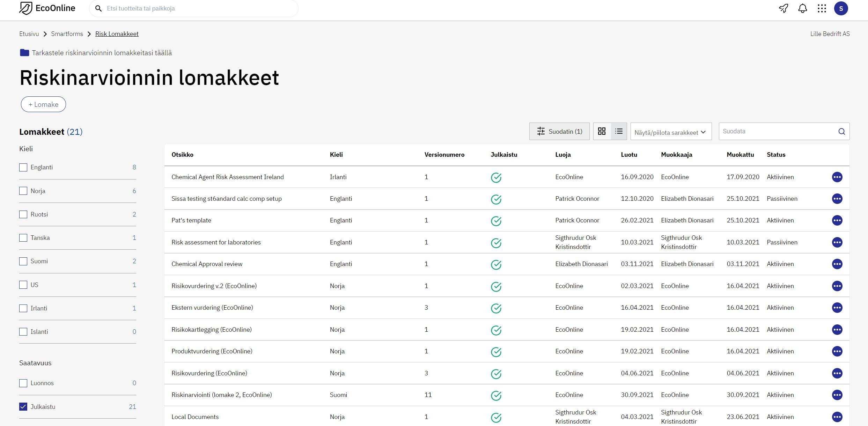The image size is (868, 426).
Task: Check the Tanska language filter
Action: (23, 238)
